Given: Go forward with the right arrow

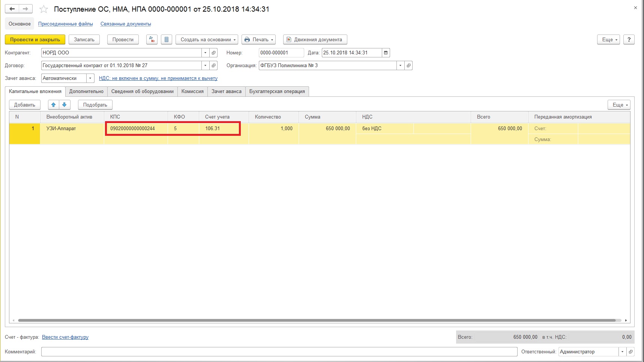Looking at the screenshot, I should coord(26,9).
